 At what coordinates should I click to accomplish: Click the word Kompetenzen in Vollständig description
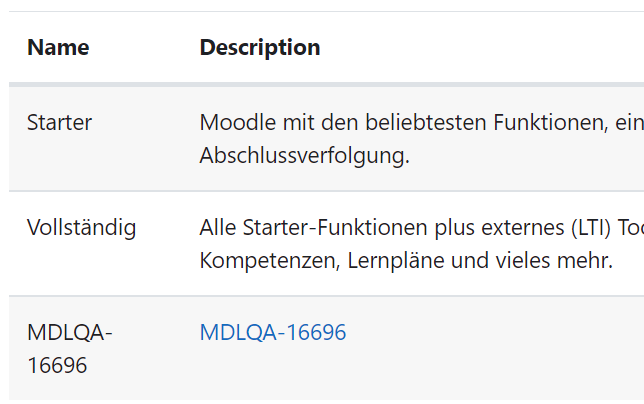270,260
